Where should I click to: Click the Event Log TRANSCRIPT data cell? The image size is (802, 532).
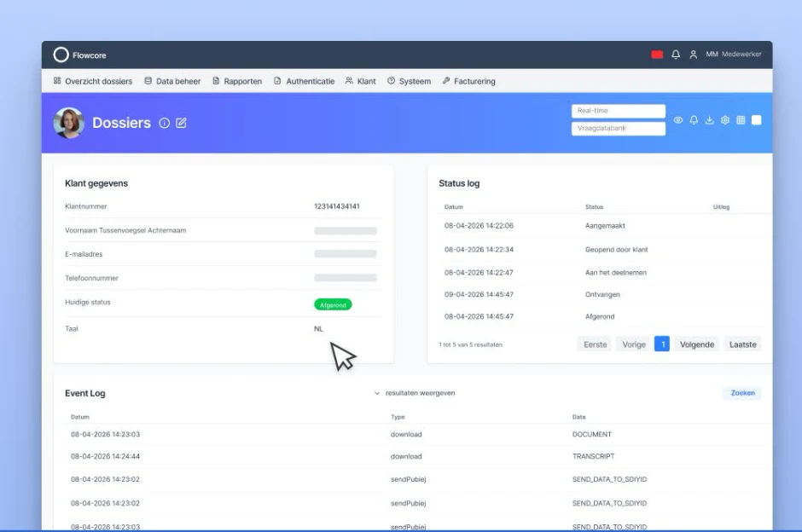(593, 456)
